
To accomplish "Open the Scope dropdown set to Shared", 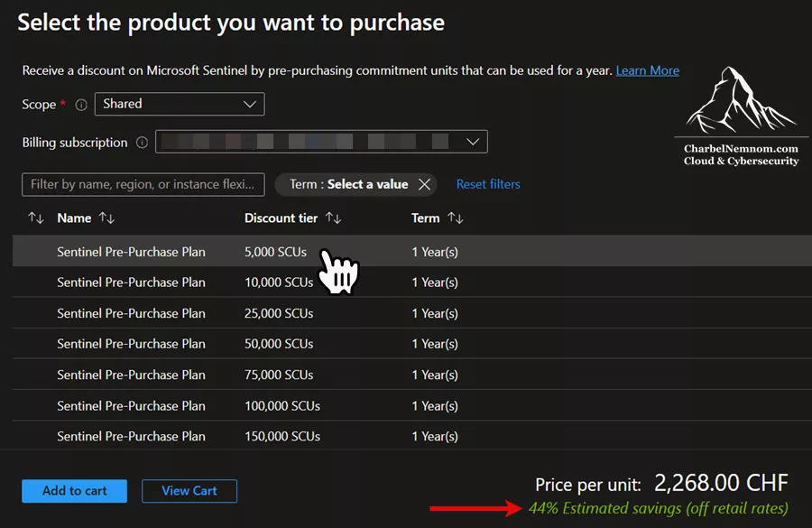I will pos(180,104).
